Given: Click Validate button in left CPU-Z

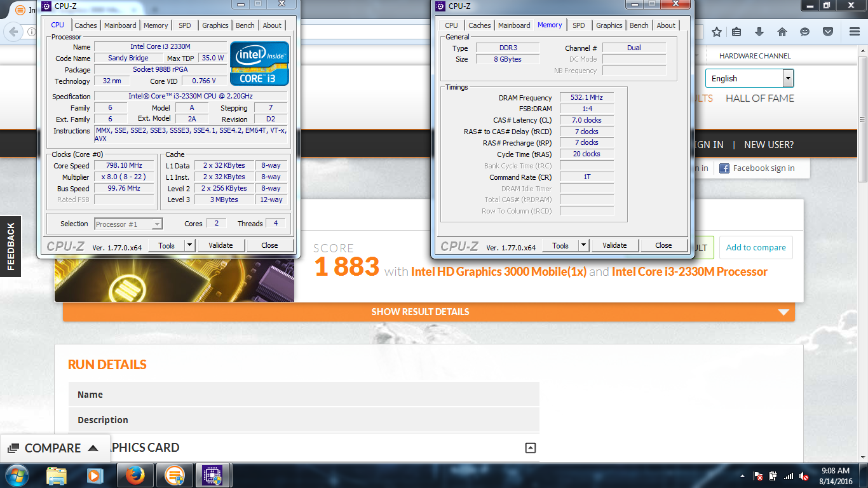Looking at the screenshot, I should pos(220,245).
